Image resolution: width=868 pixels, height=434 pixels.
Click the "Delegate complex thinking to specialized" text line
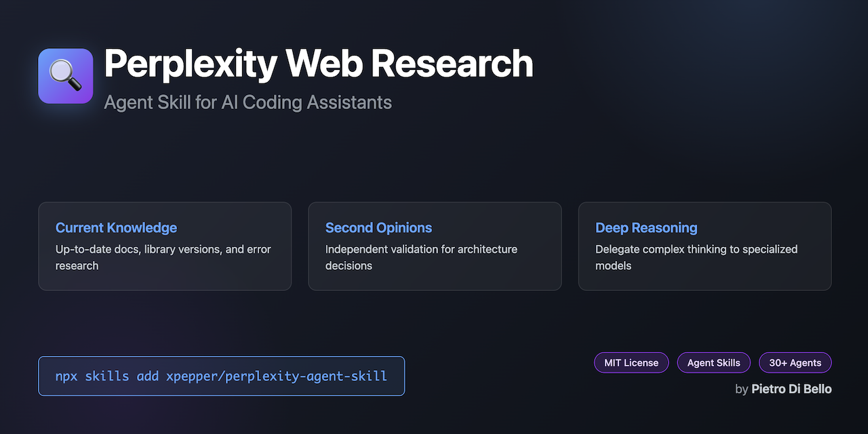(696, 249)
